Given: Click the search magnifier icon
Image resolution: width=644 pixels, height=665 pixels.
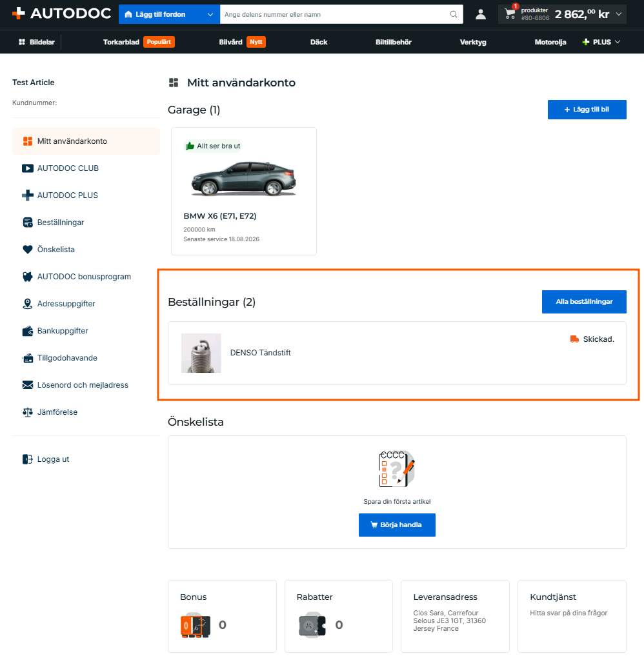Looking at the screenshot, I should (454, 14).
